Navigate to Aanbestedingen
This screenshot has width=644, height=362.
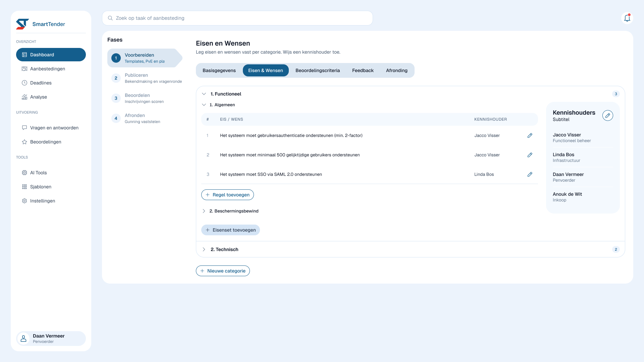tap(51, 69)
